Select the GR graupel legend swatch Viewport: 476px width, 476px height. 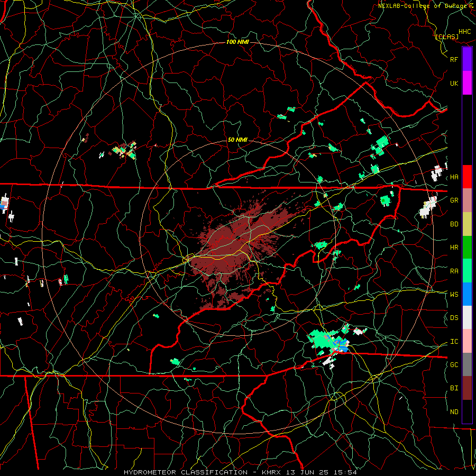click(467, 200)
